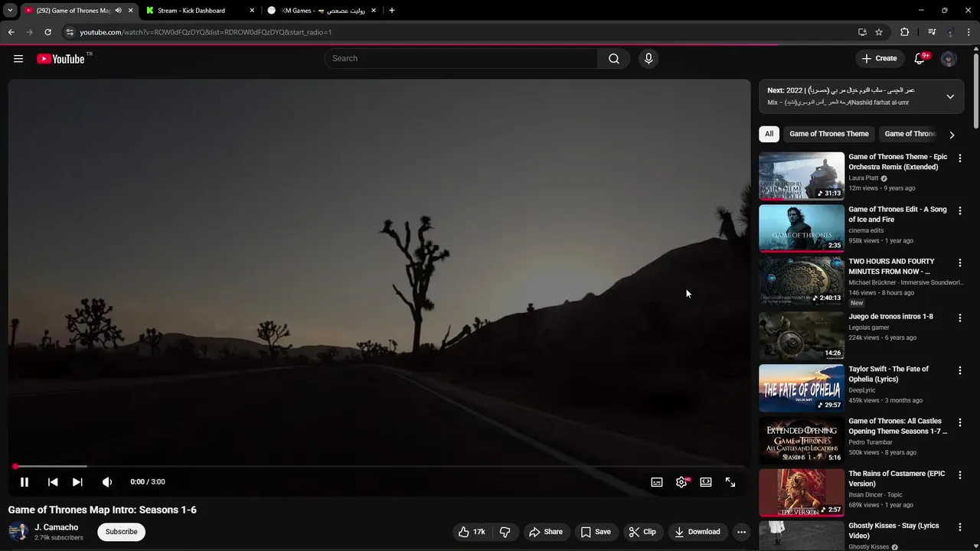The height and width of the screenshot is (551, 980).
Task: Expand the Next mix playlist panel
Action: pos(950,96)
